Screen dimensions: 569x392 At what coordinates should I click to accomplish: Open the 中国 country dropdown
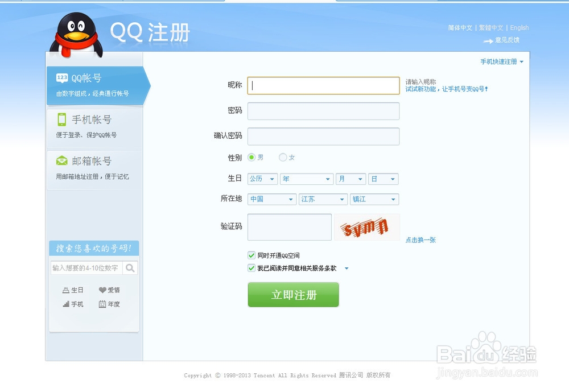(x=272, y=199)
